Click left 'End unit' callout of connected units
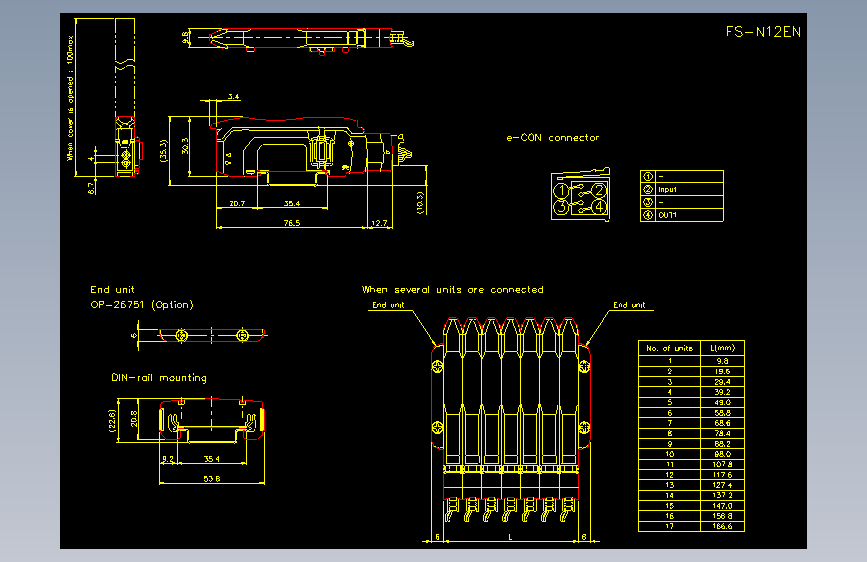 point(388,305)
